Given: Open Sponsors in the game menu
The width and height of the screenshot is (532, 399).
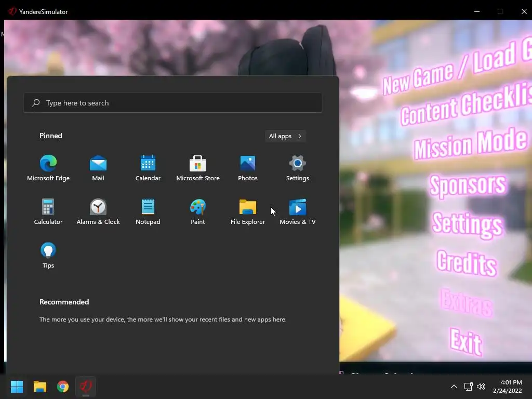Looking at the screenshot, I should (468, 185).
